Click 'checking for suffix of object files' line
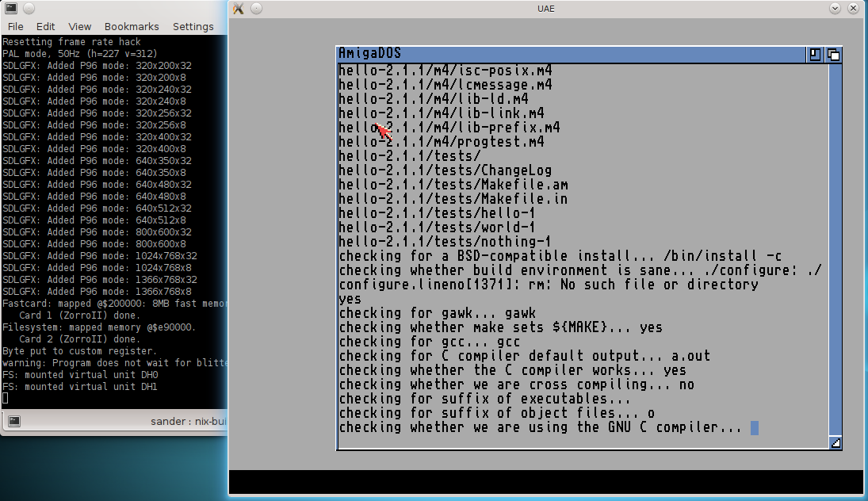Screen dimensions: 868x501 496,413
